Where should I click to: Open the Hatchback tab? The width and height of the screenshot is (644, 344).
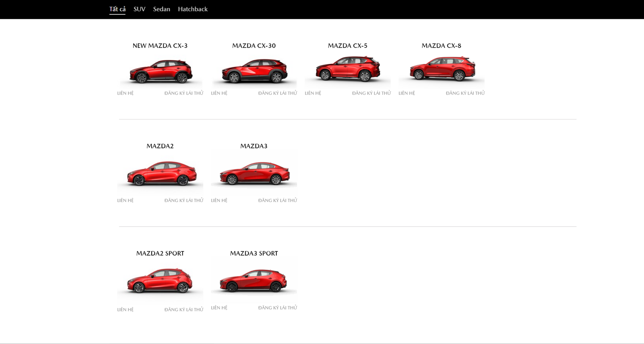pos(193,9)
